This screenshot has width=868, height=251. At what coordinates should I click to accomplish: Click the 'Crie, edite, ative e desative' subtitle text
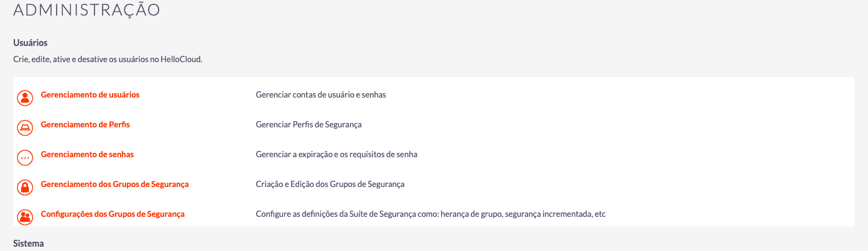click(x=108, y=60)
